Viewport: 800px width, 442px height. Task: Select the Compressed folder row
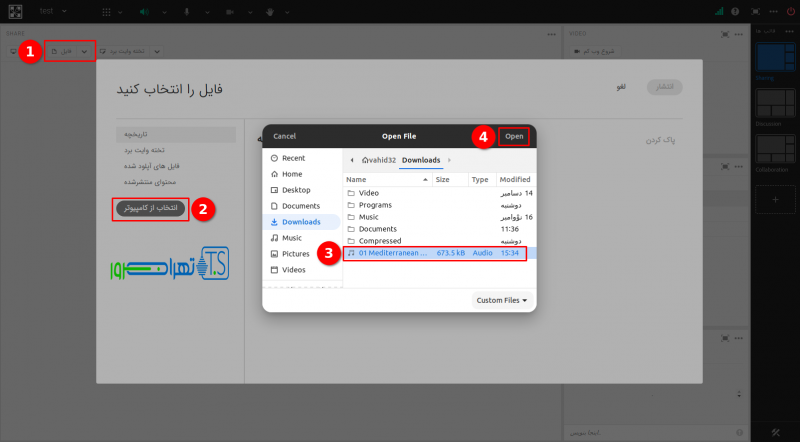(440, 241)
